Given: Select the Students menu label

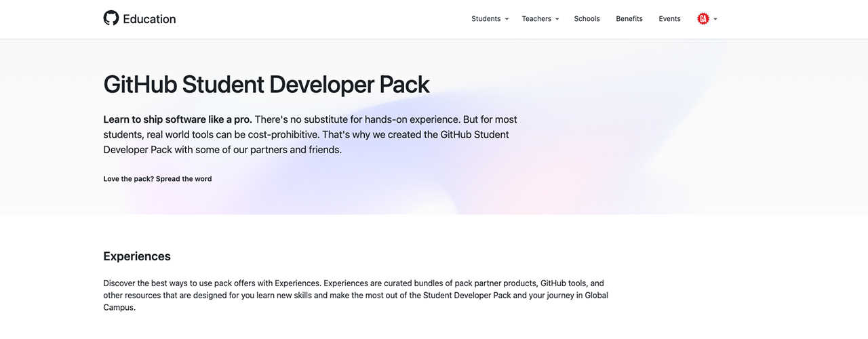Looking at the screenshot, I should [x=486, y=19].
